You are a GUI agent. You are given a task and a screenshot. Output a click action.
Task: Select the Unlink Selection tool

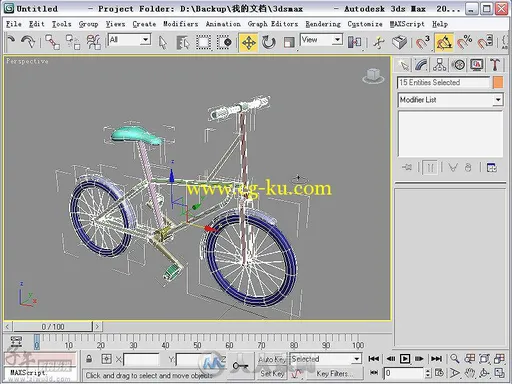tap(73, 42)
